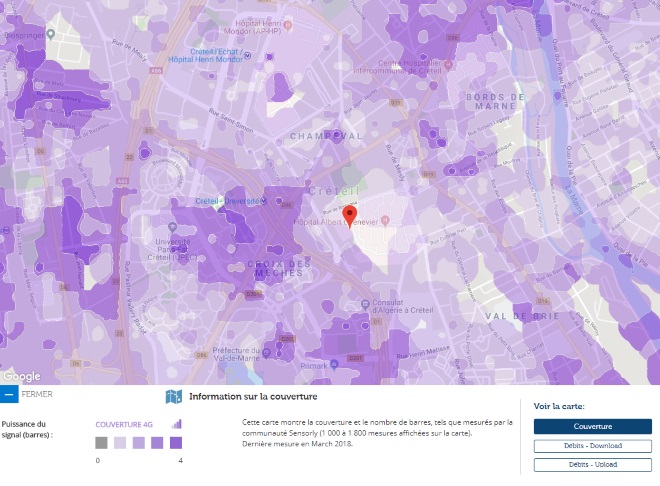Click the 4G signal bars icon

tap(177, 424)
